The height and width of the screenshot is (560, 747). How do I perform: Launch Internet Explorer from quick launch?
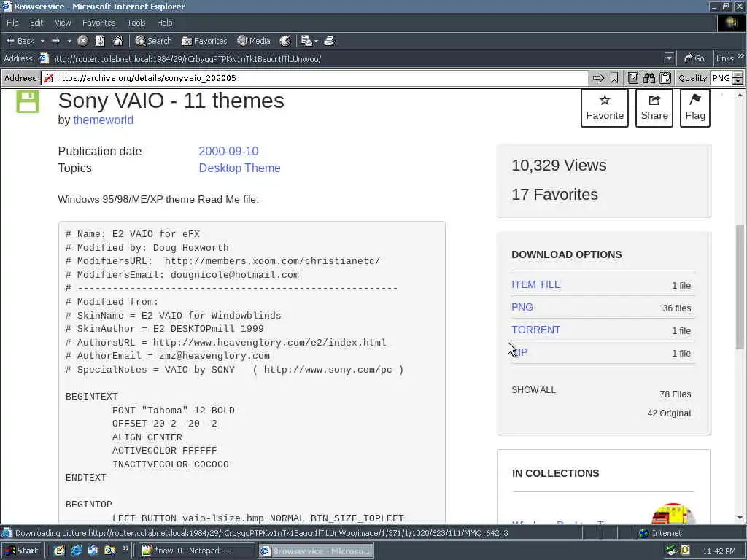point(76,551)
